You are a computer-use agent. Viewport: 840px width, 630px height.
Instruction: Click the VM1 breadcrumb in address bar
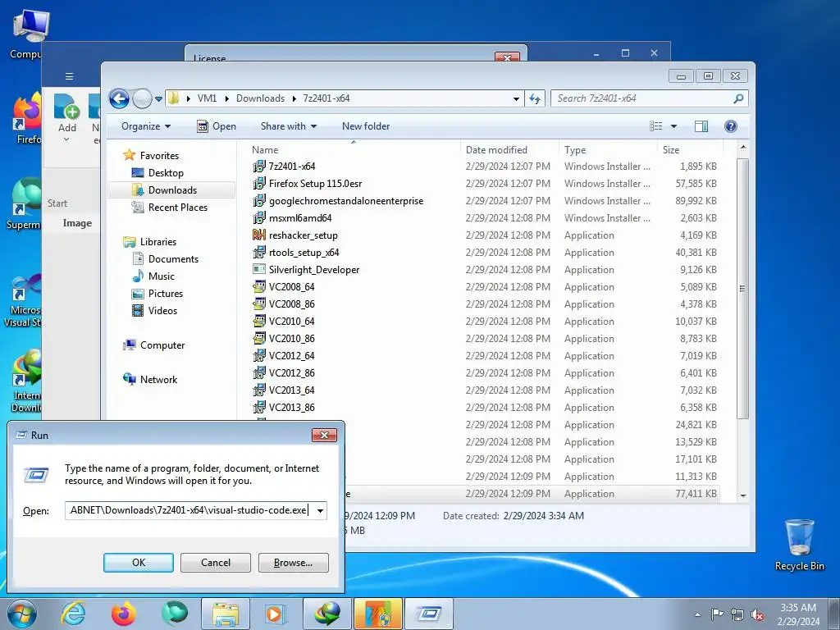(x=207, y=98)
